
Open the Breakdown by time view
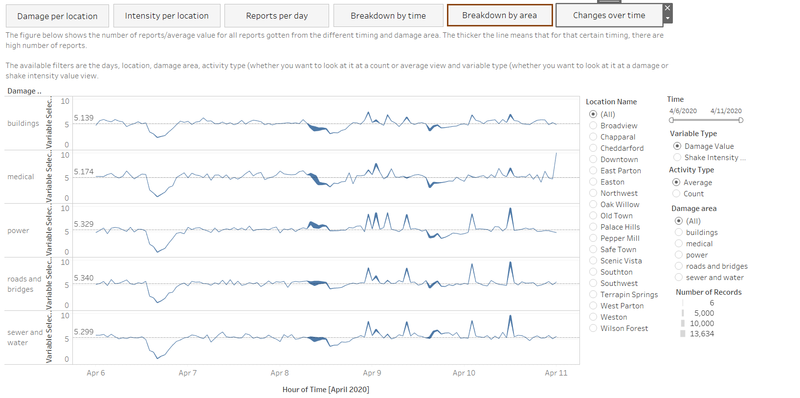point(388,16)
